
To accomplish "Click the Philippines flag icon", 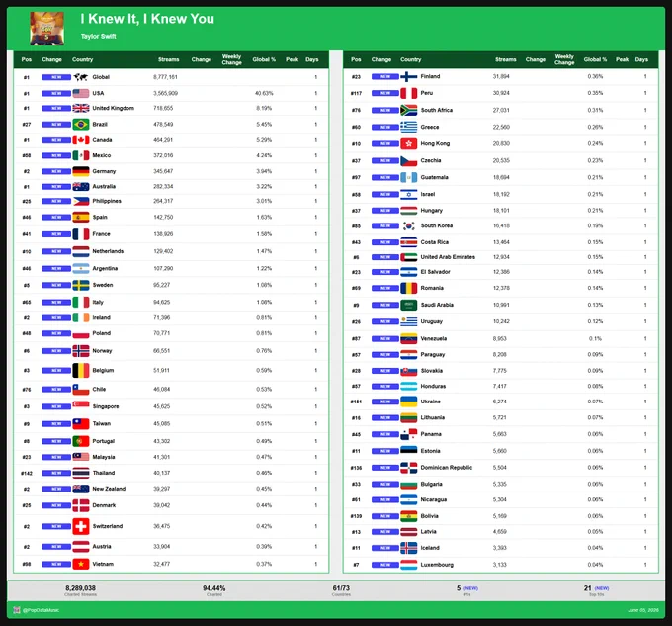I will 81,201.
